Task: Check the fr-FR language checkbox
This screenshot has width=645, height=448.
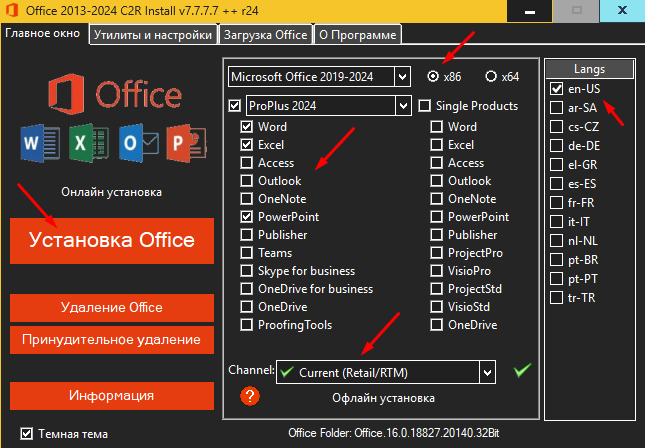Action: (557, 203)
